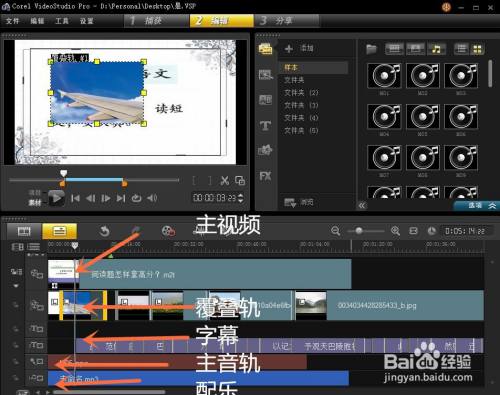This screenshot has width=500, height=395.
Task: Zoom out the timeline
Action: pyautogui.click(x=336, y=231)
